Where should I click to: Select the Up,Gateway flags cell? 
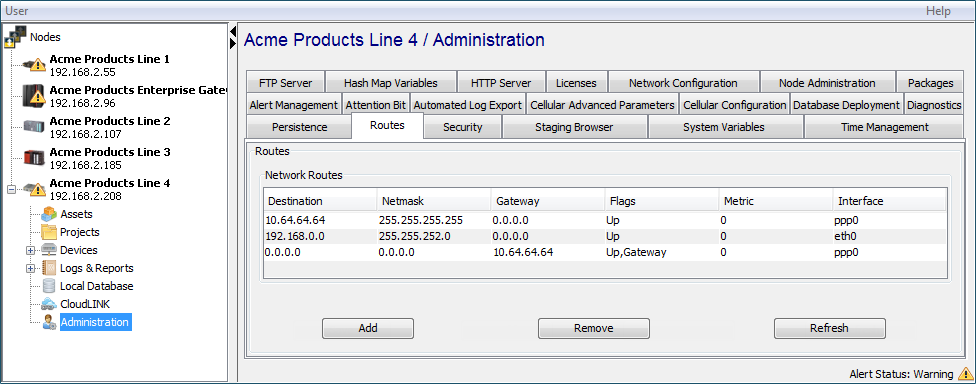coord(661,253)
